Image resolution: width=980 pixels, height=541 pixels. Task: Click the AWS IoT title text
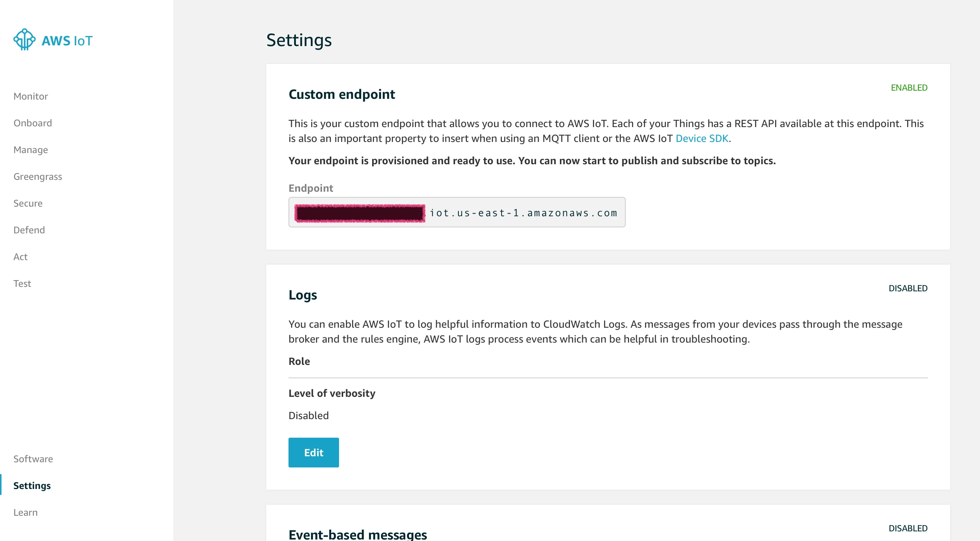pyautogui.click(x=67, y=41)
